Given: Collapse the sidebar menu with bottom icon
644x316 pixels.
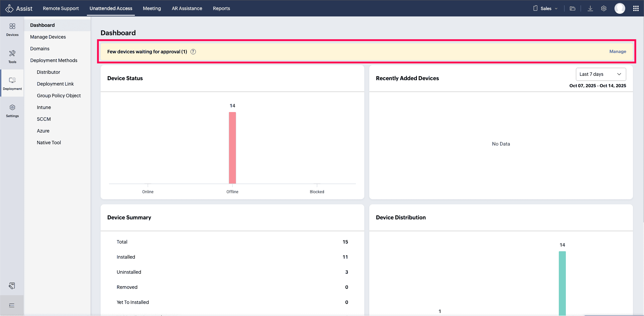Looking at the screenshot, I should [x=12, y=305].
